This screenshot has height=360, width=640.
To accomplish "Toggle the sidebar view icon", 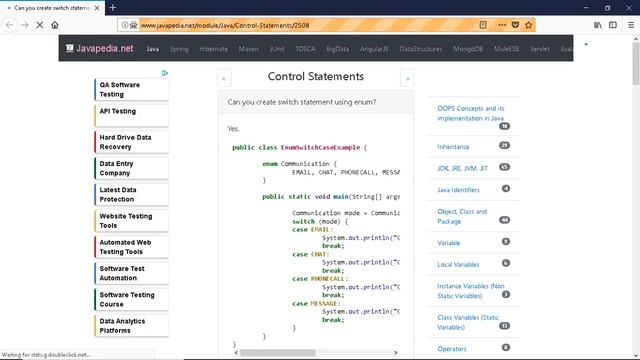I will [613, 25].
